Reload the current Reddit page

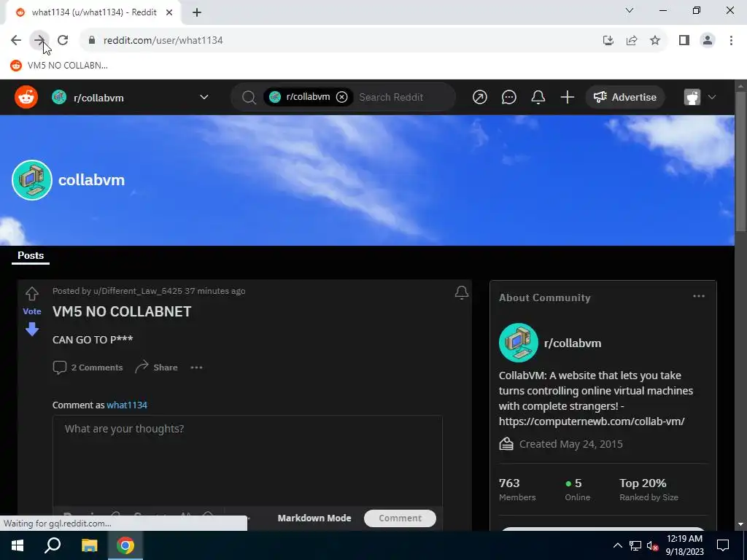63,40
